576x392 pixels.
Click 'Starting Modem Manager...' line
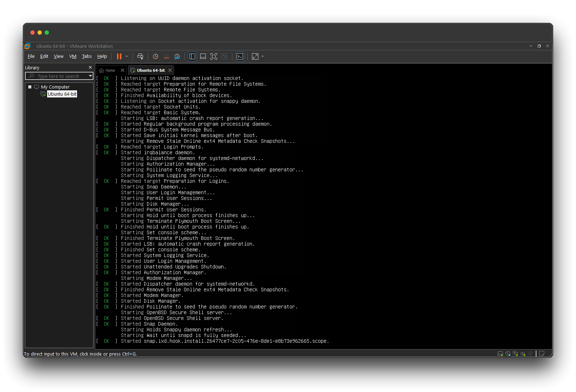tap(156, 278)
